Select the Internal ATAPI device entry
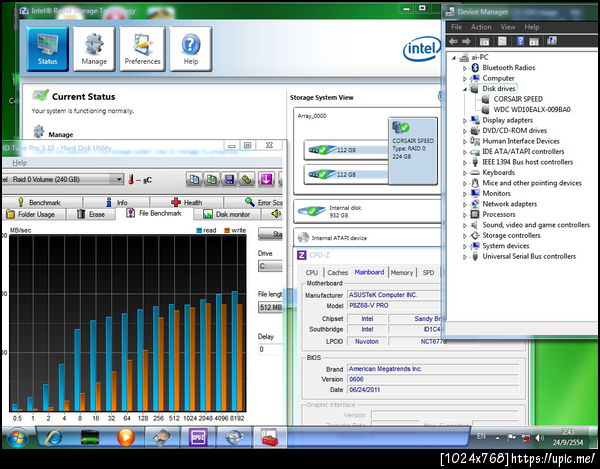This screenshot has width=600, height=469. [367, 238]
